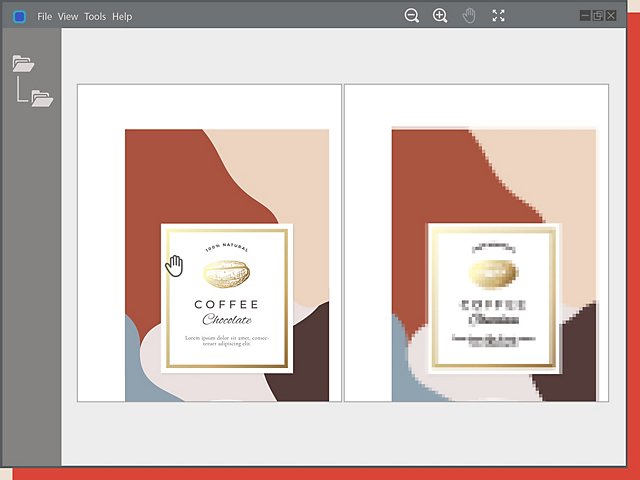Minimize the application window
640x480 pixels.
coord(585,16)
